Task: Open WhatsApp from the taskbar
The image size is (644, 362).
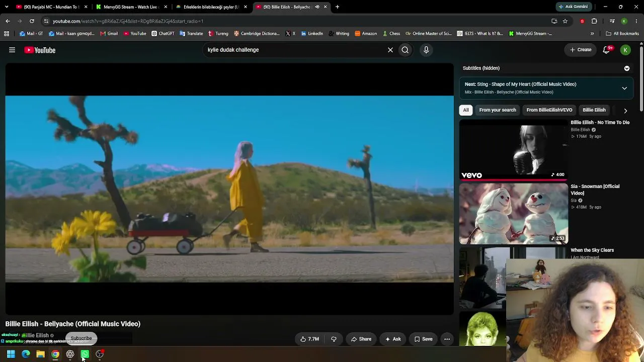Action: (85, 354)
